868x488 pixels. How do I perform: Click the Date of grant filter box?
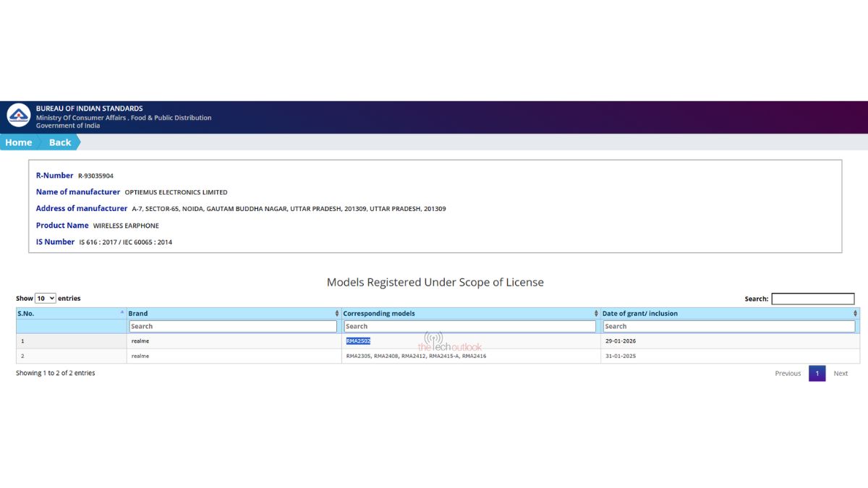729,326
